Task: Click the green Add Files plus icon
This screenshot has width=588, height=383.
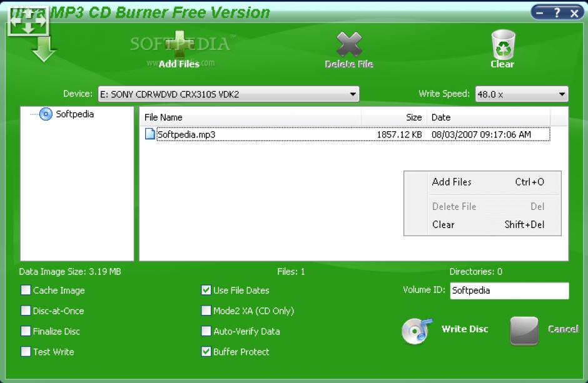Action: coord(180,45)
